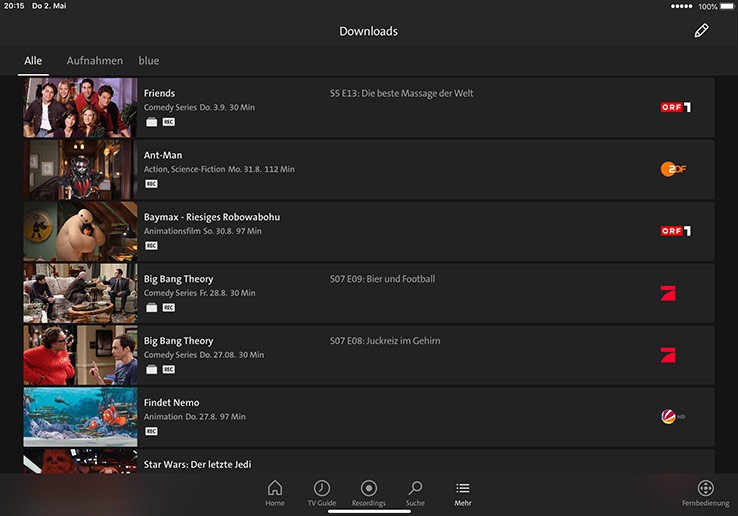Select the Friends title

point(159,93)
